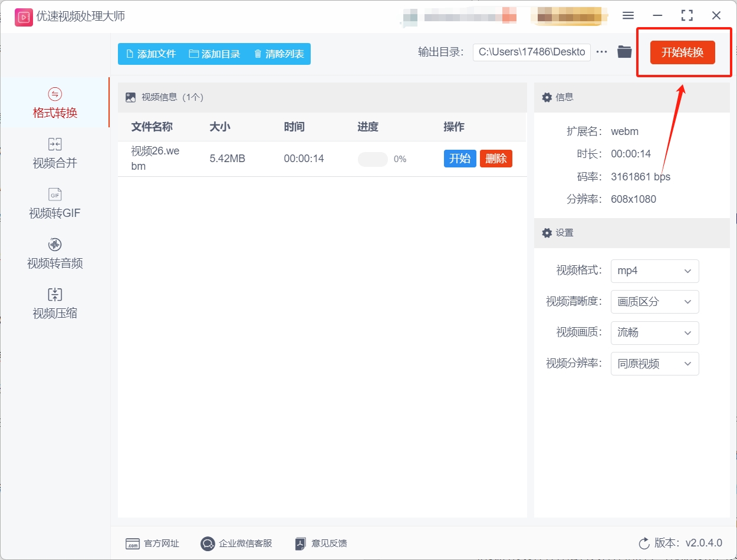Select the 视频转GIF tool in sidebar
The image size is (737, 560).
tap(54, 203)
